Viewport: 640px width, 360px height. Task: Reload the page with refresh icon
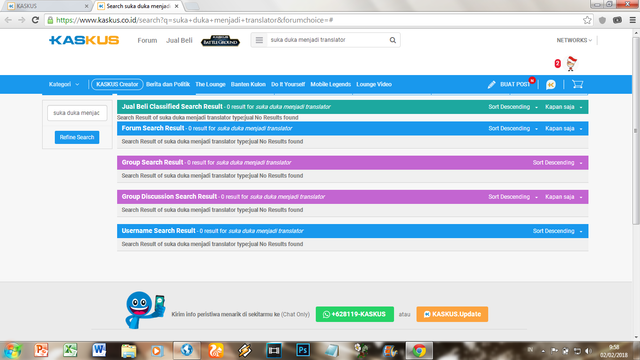(x=36, y=20)
